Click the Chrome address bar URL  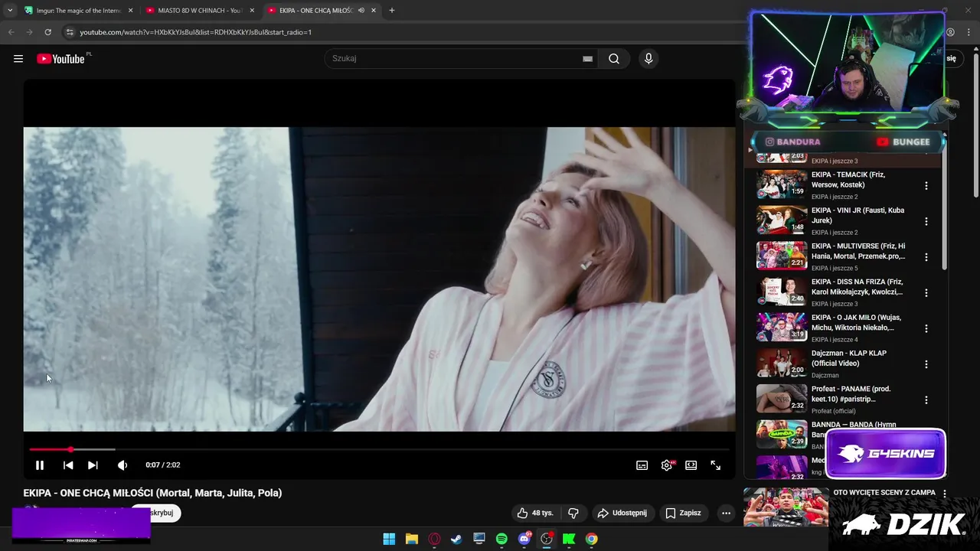195,32
